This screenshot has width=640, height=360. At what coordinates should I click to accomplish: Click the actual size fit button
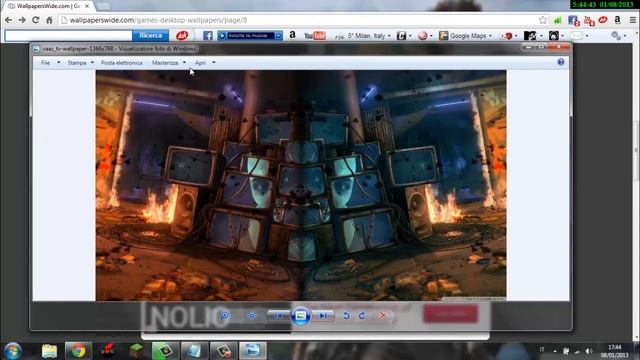point(252,316)
